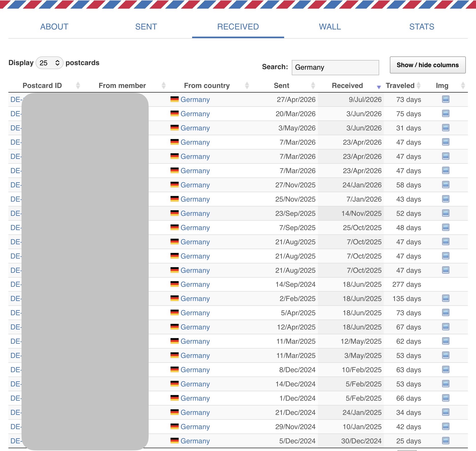
Task: Open image for postcard sent 12/Apr/2025
Action: click(x=446, y=327)
